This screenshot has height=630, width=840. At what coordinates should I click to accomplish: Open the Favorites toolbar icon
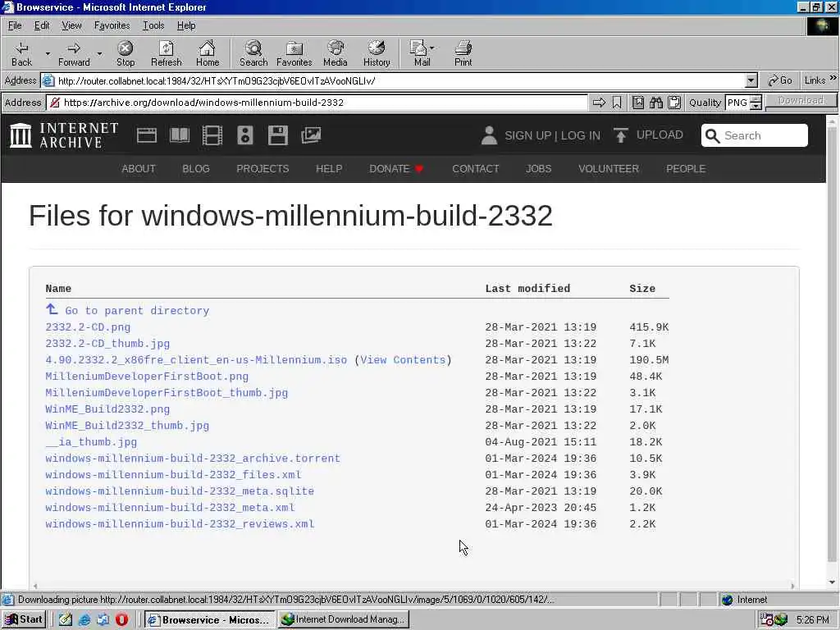[294, 54]
